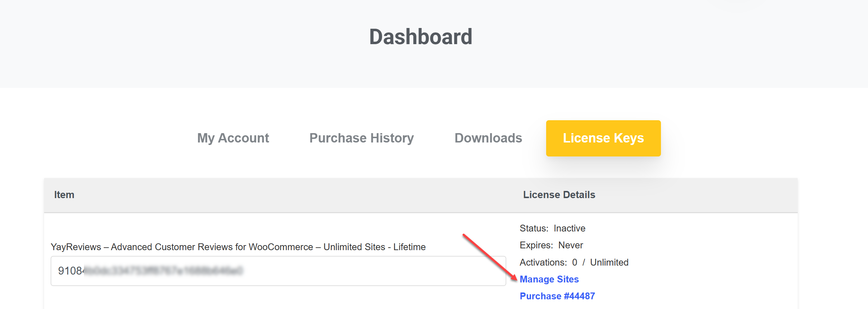Click the Manage Sites link

pyautogui.click(x=549, y=279)
